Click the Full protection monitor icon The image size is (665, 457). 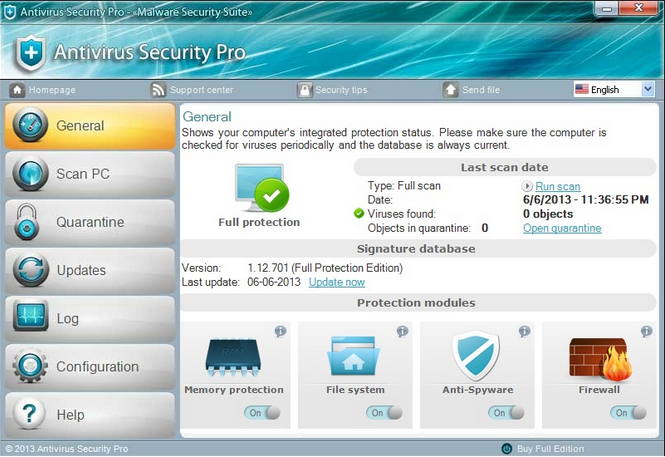262,188
